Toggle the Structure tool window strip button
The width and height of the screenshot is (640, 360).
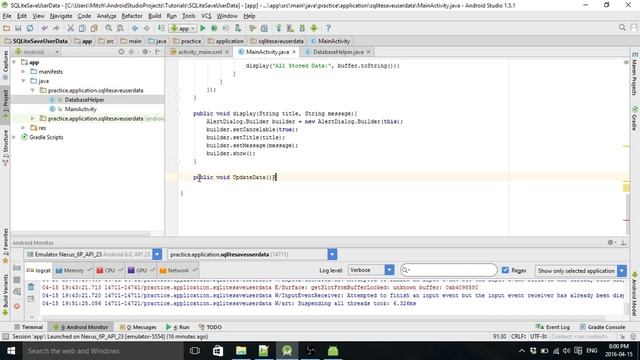(x=5, y=147)
